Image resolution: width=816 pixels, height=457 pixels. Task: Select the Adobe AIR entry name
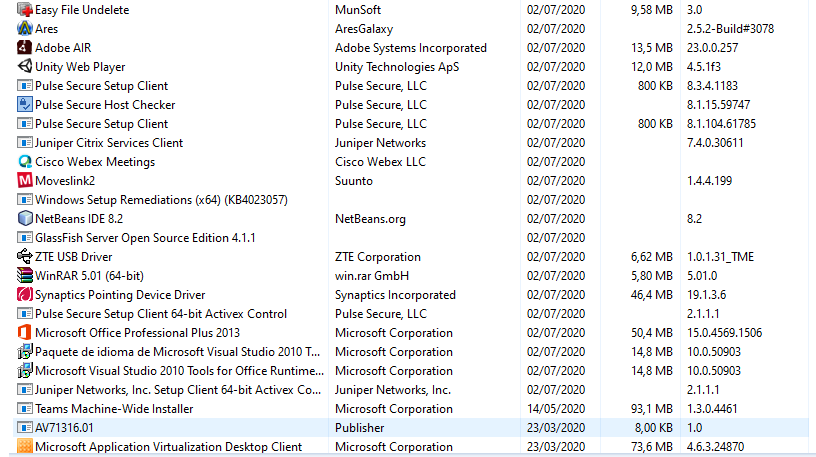[63, 48]
